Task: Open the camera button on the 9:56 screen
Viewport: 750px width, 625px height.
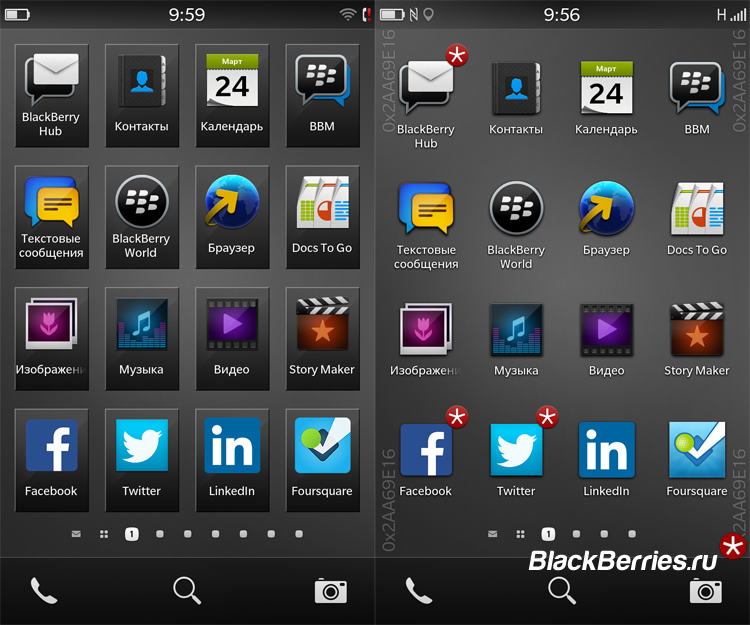Action: tap(706, 591)
